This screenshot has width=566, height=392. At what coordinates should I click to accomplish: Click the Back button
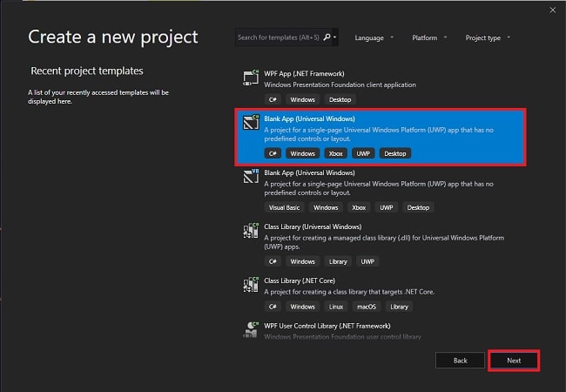pos(460,361)
